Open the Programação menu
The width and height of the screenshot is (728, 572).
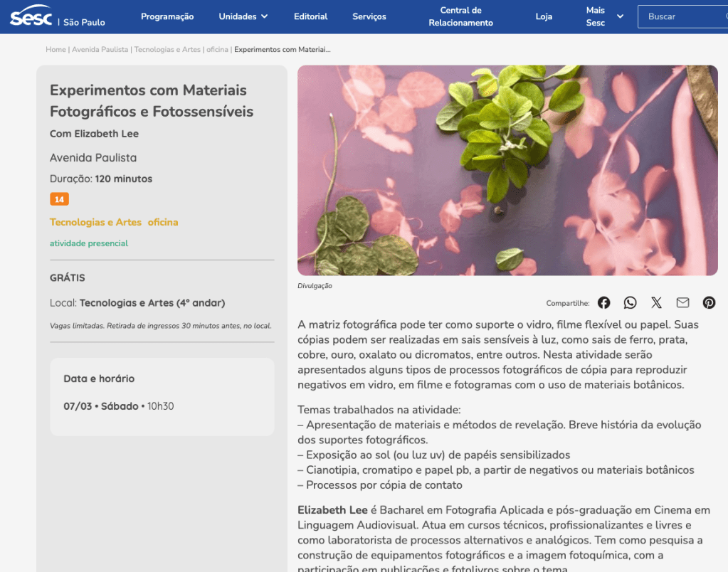pyautogui.click(x=167, y=16)
